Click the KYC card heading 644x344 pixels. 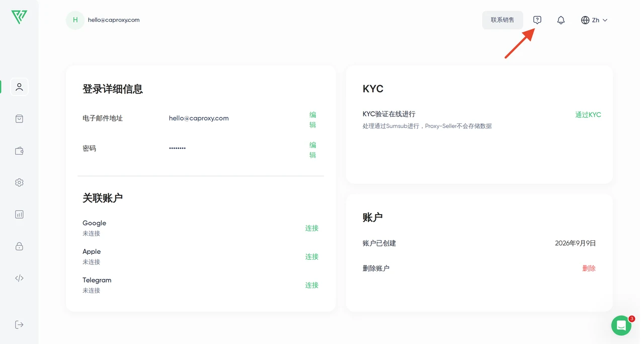click(x=373, y=89)
